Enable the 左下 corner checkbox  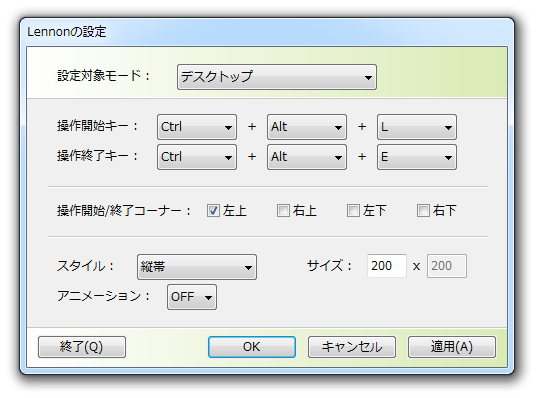(x=353, y=210)
